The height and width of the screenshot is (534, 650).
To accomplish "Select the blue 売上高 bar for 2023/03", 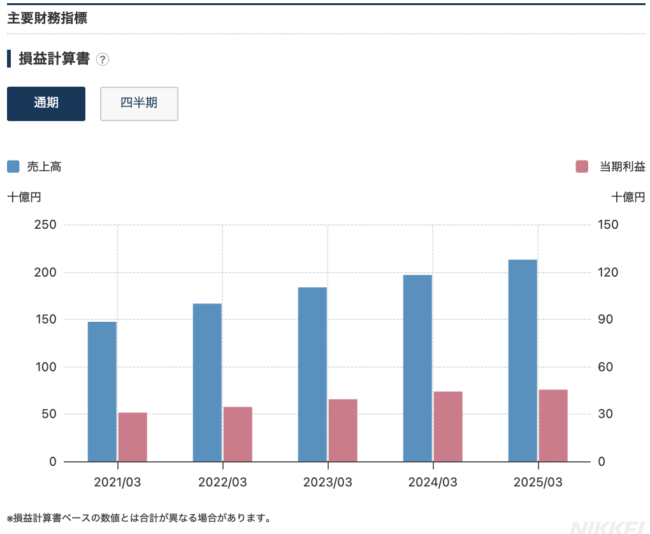I will 313,374.
